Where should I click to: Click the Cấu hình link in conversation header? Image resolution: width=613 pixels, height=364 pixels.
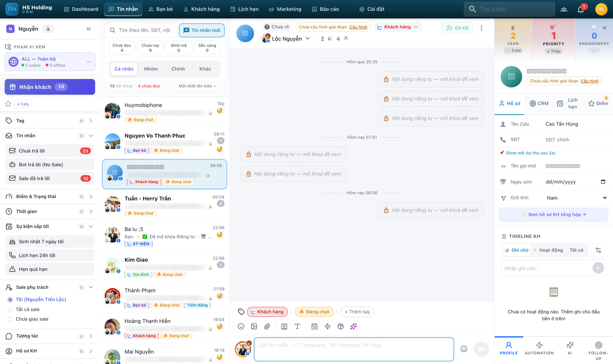click(x=358, y=27)
